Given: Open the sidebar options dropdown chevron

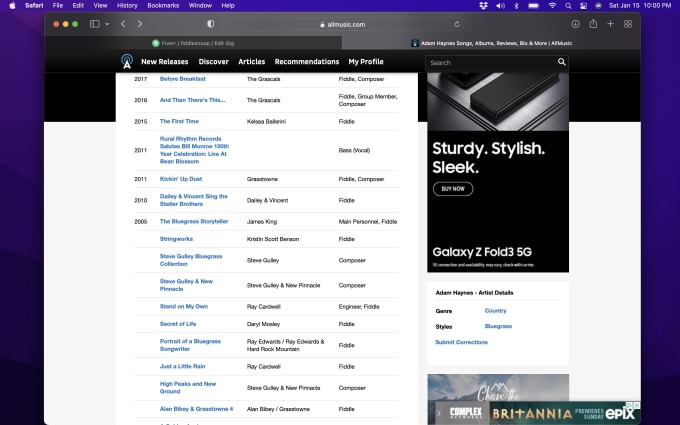Looking at the screenshot, I should pyautogui.click(x=107, y=24).
